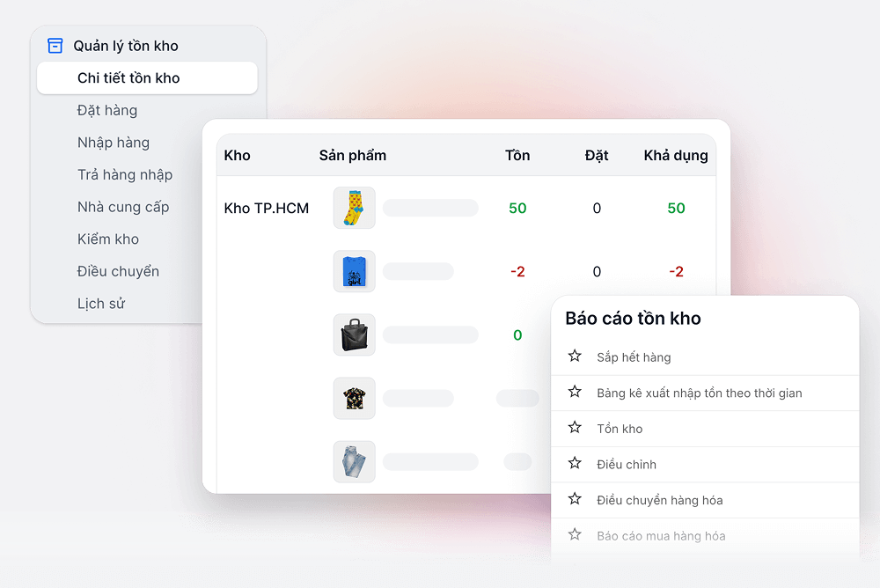Click the inventory box icon beside Quản lý tồn kho
This screenshot has height=588, width=880.
55,46
